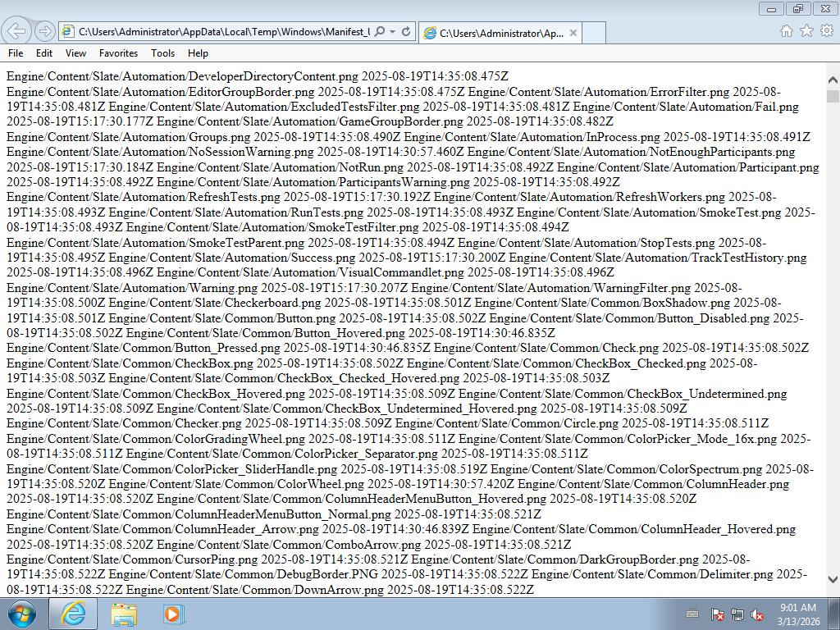Close the current browser tab

573,33
